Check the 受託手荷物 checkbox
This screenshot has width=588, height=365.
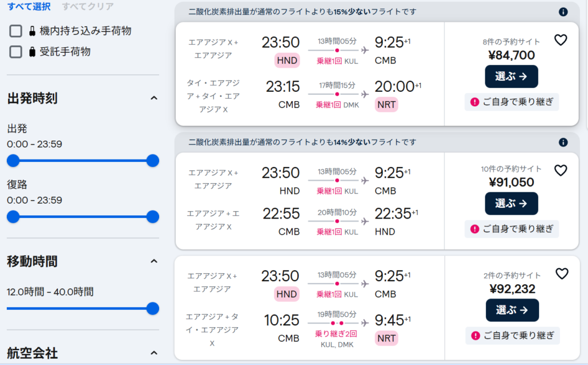coord(16,52)
